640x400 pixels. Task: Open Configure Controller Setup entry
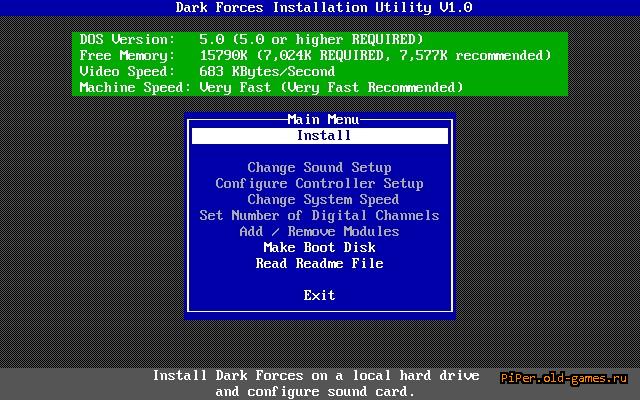[x=320, y=184]
